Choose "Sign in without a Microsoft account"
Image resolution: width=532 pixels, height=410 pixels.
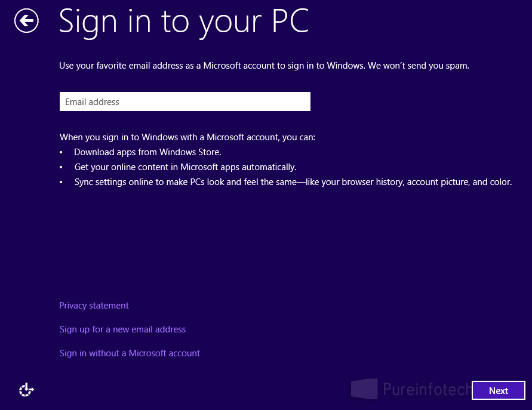click(x=130, y=353)
